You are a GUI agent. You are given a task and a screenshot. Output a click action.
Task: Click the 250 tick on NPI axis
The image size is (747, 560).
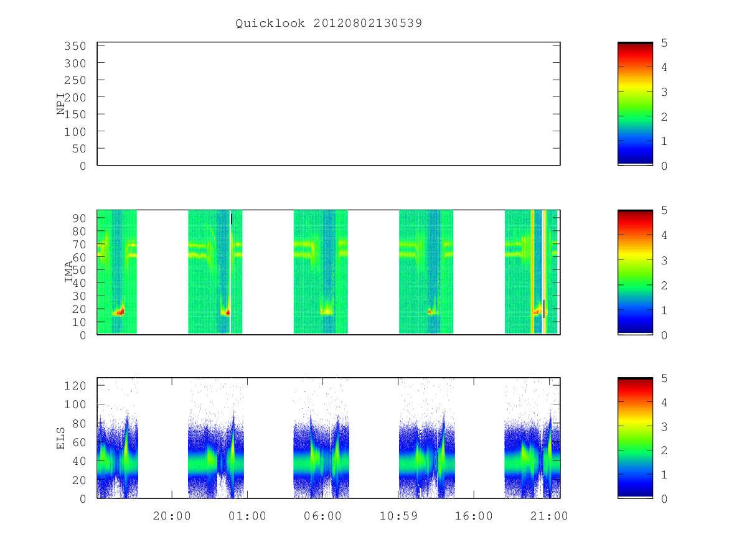(74, 80)
